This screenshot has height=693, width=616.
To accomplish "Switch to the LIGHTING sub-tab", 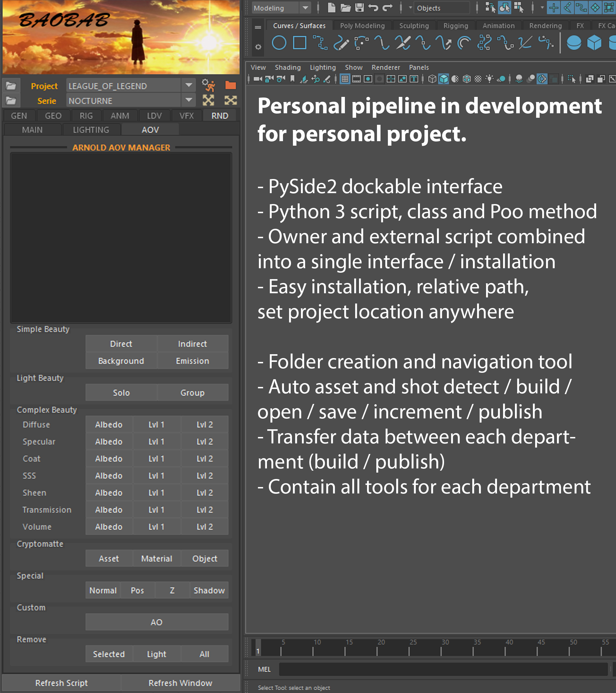I will click(91, 130).
